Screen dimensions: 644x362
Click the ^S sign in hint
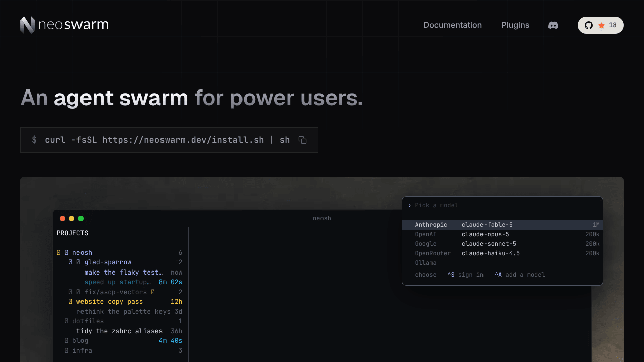point(465,275)
